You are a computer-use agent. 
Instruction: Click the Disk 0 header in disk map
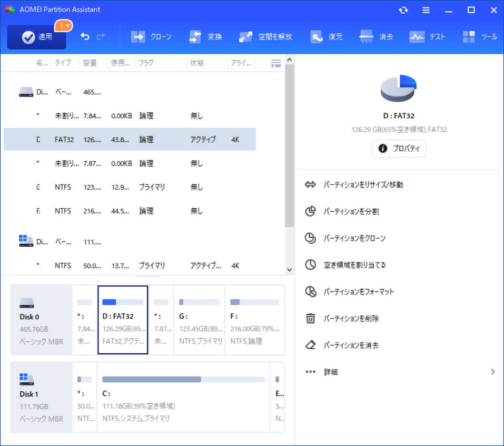point(41,320)
